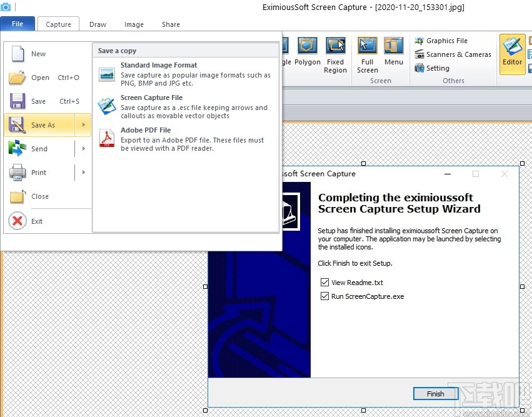Disable Run ScreenCapture.exe checkbox

pos(324,296)
